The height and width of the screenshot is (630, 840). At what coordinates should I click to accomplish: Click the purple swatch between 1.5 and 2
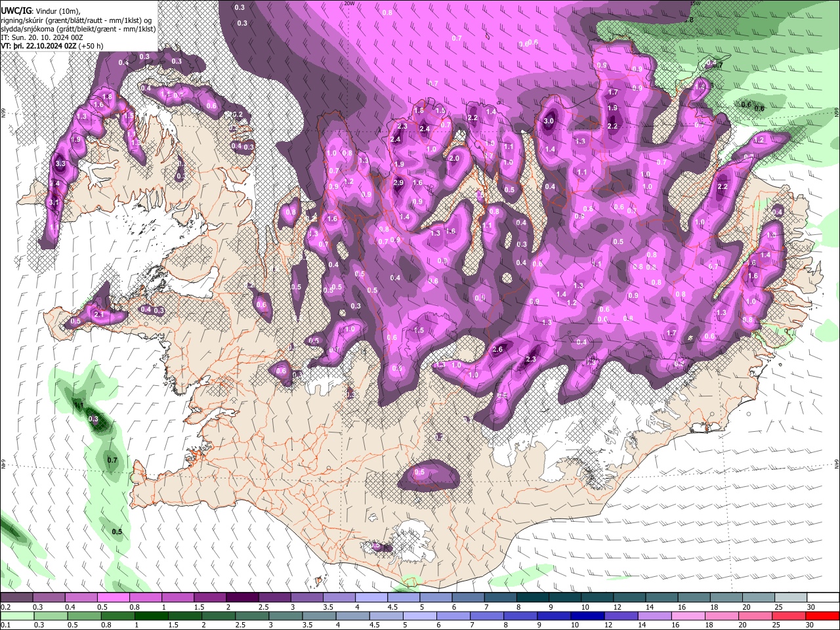(x=210, y=598)
